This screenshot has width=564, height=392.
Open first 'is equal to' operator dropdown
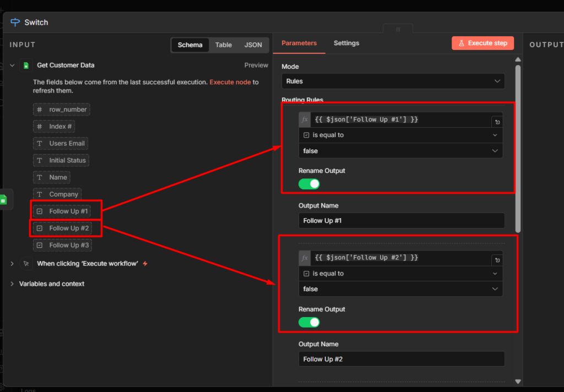click(x=400, y=135)
